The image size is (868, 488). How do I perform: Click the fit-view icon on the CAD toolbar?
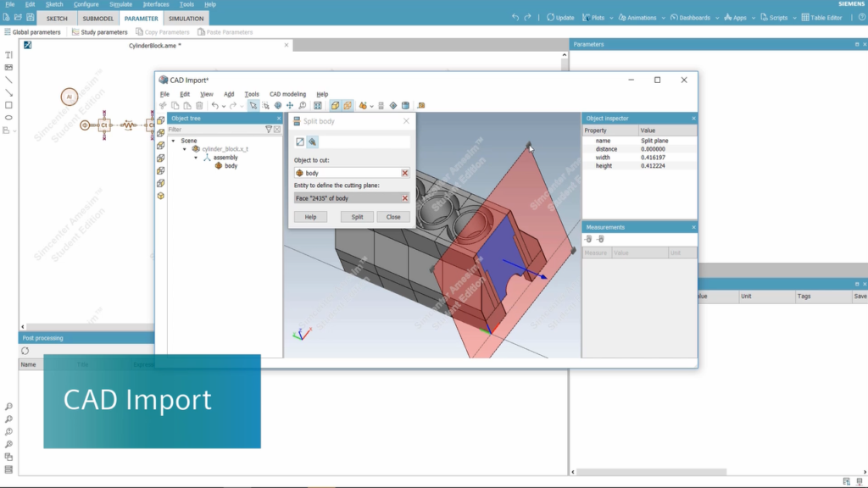coord(317,106)
